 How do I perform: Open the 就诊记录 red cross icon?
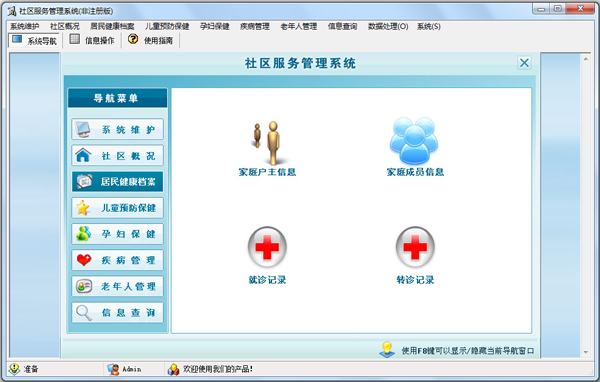267,247
